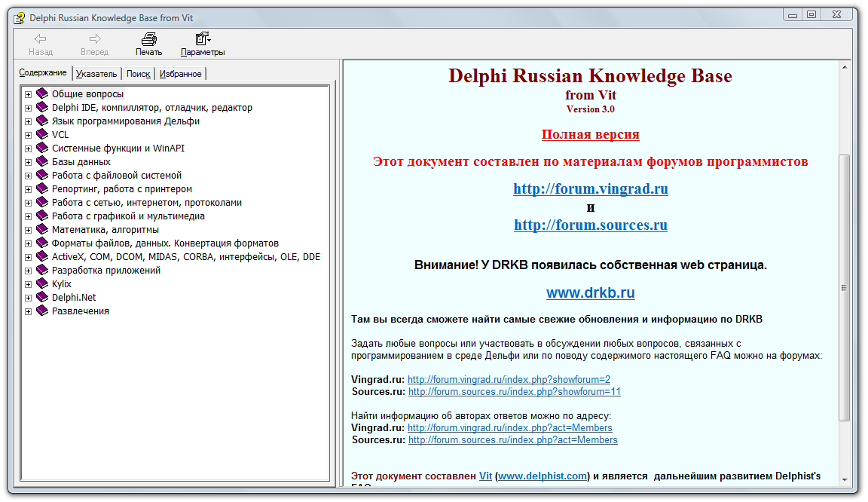Switch to the Указатель tab

(x=96, y=74)
